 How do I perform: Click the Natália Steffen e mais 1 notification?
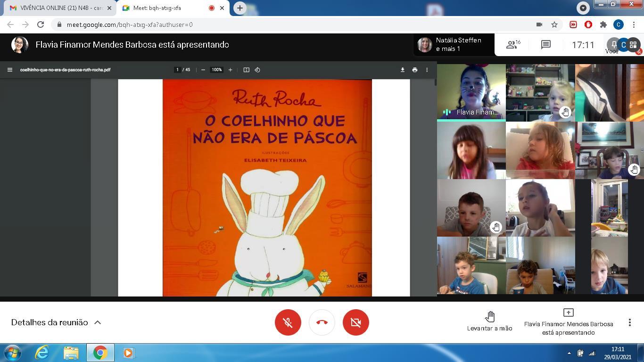[x=454, y=45]
